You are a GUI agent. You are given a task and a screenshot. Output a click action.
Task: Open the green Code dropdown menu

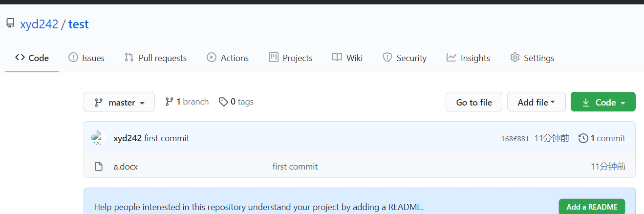point(603,102)
